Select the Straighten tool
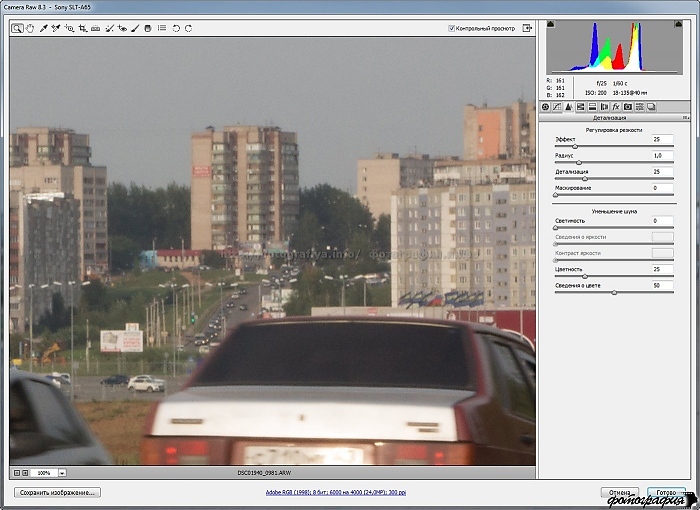This screenshot has width=700, height=510. (x=96, y=29)
